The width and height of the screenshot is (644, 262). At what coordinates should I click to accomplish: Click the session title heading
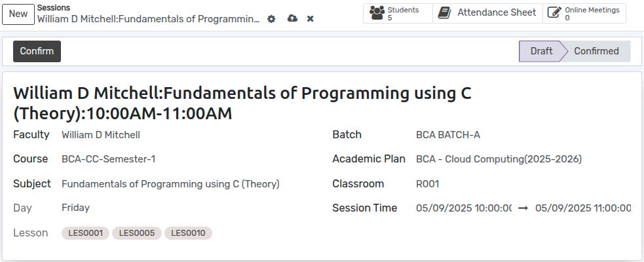coord(242,103)
